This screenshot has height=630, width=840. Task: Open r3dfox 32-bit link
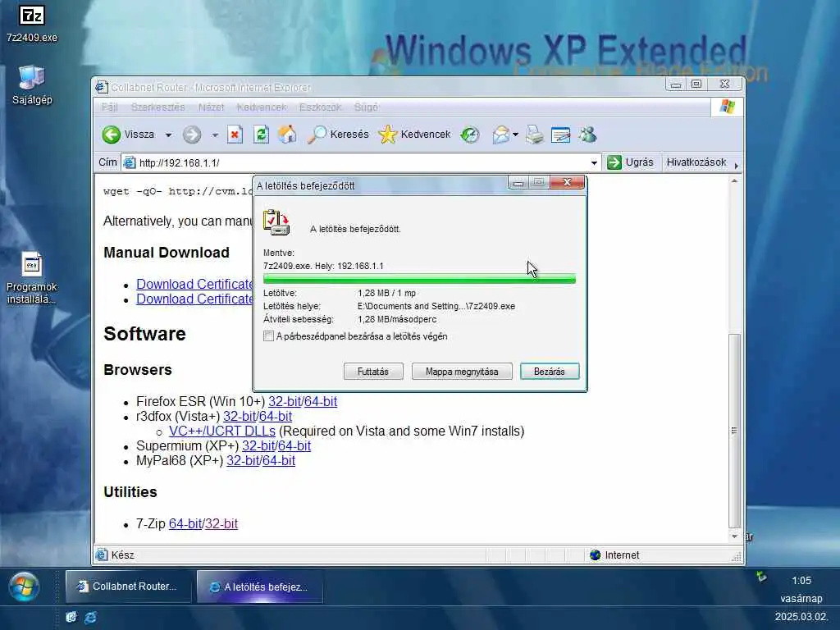click(x=240, y=416)
